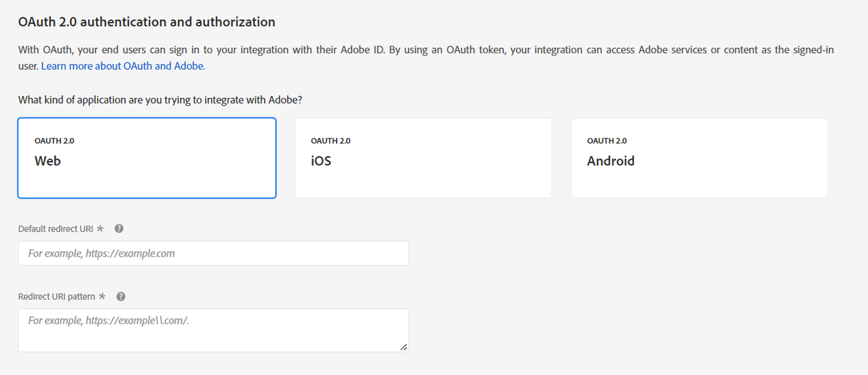Click the OAUTH 2.0 caption above iOS

330,141
